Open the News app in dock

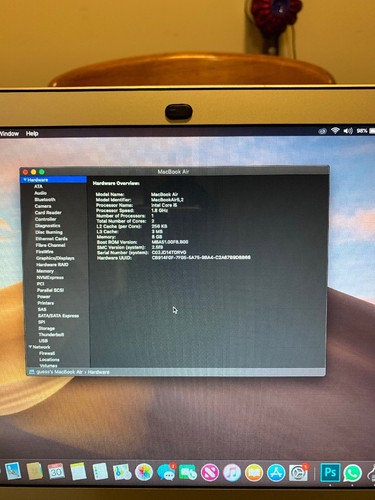[210, 473]
